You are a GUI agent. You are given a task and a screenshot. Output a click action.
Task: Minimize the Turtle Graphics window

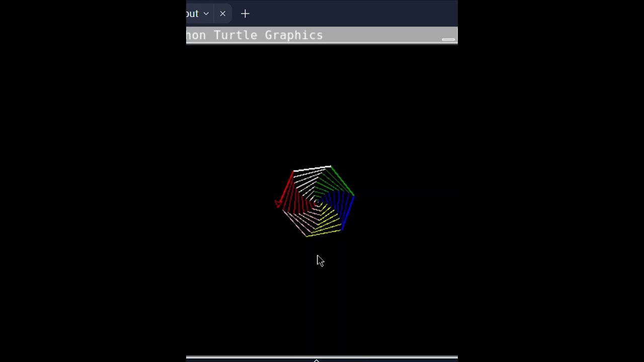coord(448,39)
